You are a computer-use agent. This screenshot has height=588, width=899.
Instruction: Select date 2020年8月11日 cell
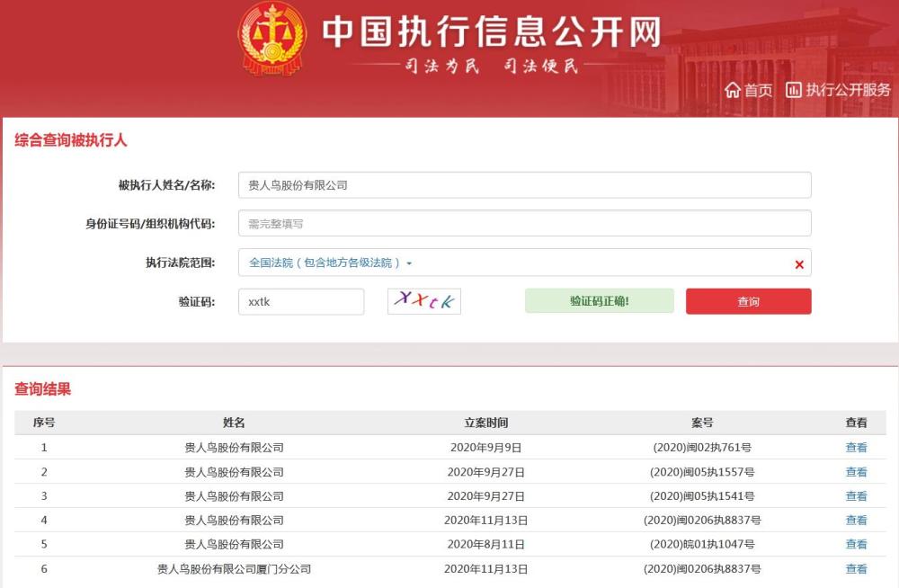coord(485,545)
